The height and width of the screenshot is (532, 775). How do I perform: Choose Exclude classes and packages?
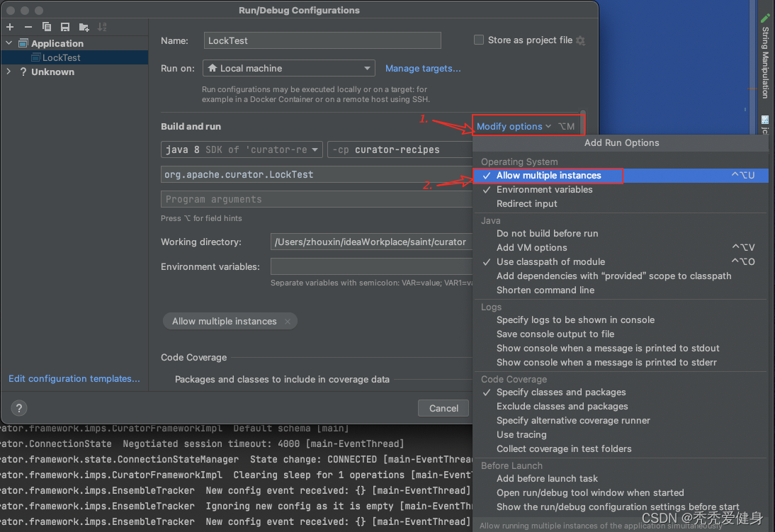[x=621, y=407]
